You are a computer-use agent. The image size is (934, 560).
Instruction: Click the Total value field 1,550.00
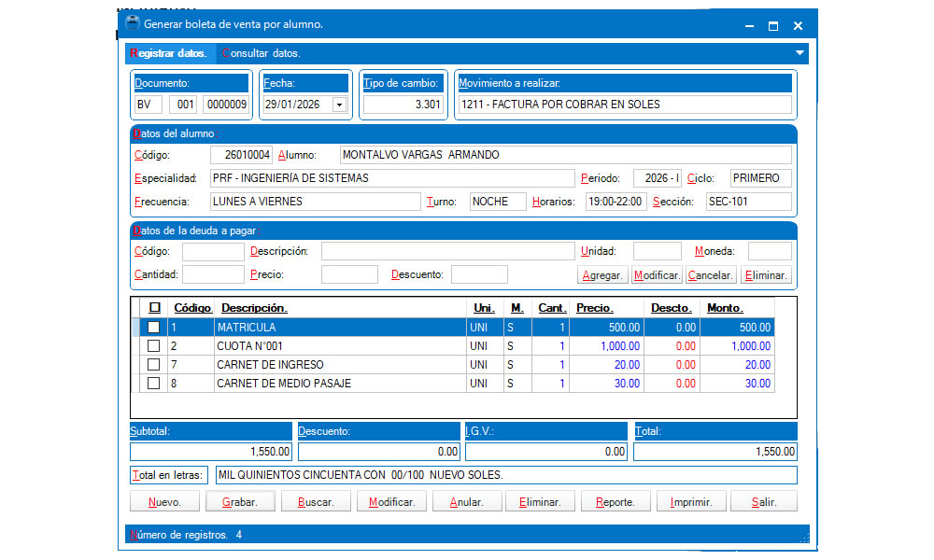(x=715, y=452)
